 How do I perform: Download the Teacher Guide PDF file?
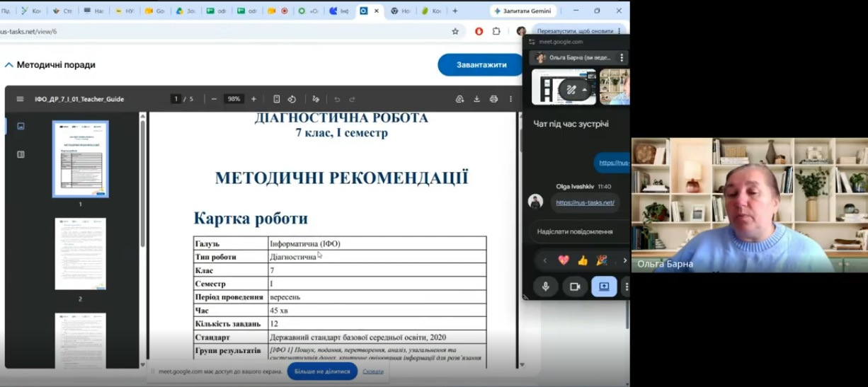tap(476, 99)
